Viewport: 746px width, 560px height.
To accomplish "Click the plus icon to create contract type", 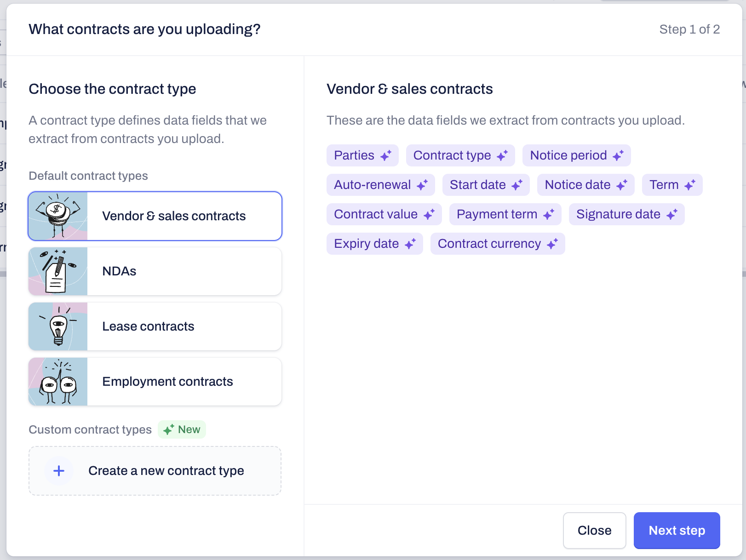I will tap(59, 471).
